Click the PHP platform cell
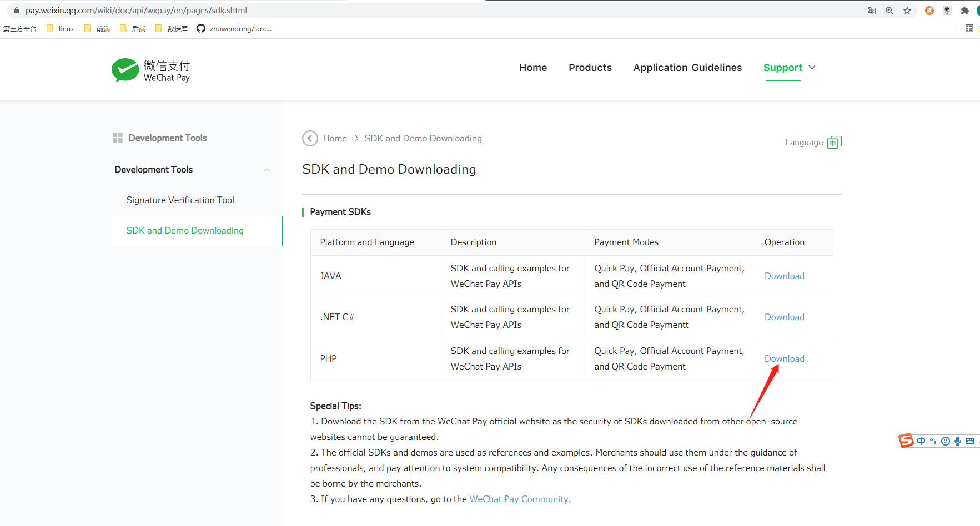The height and width of the screenshot is (526, 980). pos(376,359)
